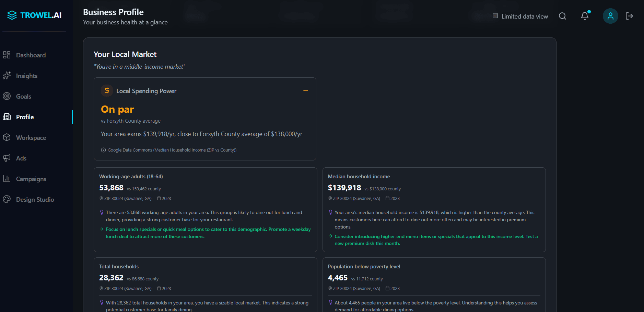Image resolution: width=644 pixels, height=312 pixels.
Task: Click the 4,465 poverty level value
Action: pos(338,278)
